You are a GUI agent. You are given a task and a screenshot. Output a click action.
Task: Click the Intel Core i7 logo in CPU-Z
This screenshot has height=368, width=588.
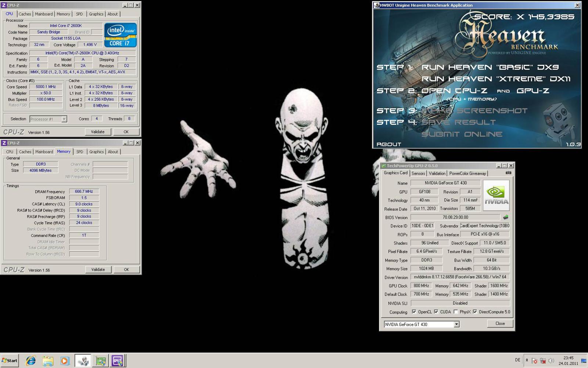[x=121, y=35]
